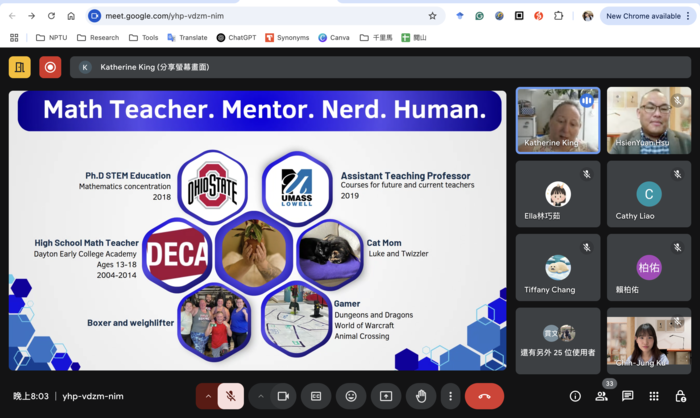Expand microphone audio settings arrow
Screen dimensions: 700x418
208,396
